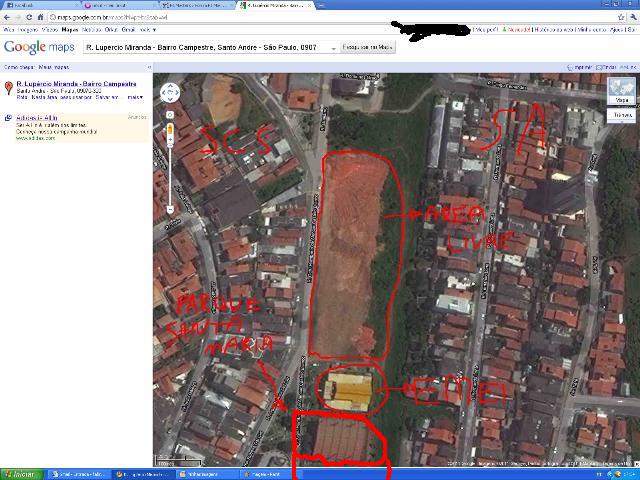
Task: Open Mapas in Google top bar
Action: click(70, 30)
